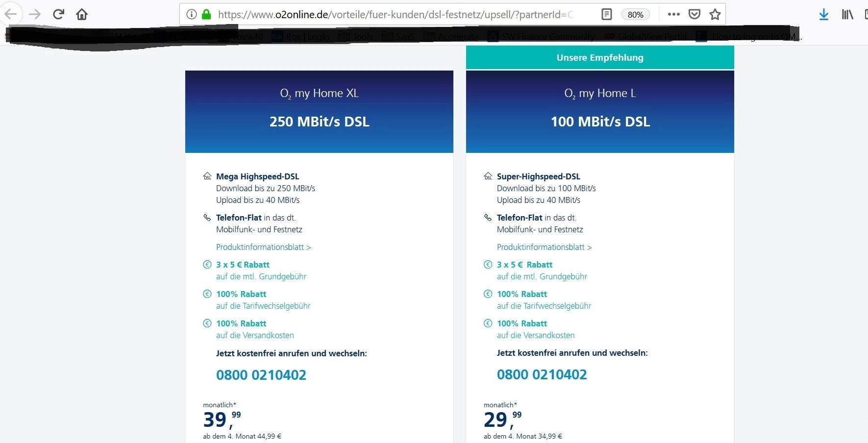Select the O2 my Home L title
This screenshot has width=868, height=443.
(600, 93)
